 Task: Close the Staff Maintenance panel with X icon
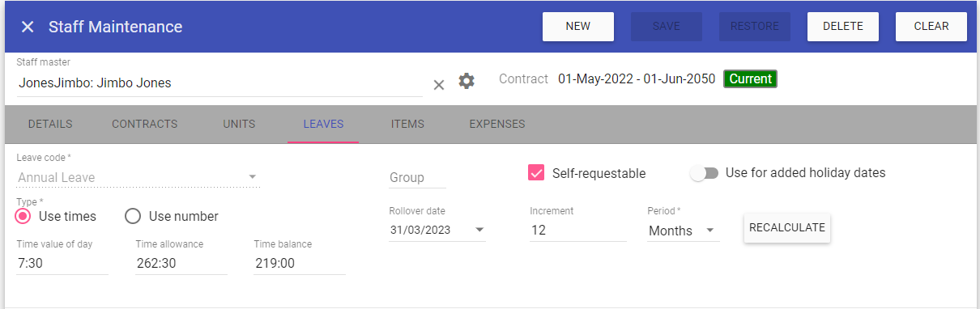pos(28,27)
